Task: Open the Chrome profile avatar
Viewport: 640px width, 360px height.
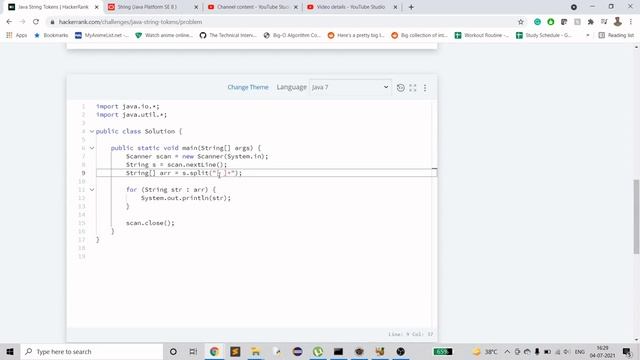Action: click(x=618, y=22)
